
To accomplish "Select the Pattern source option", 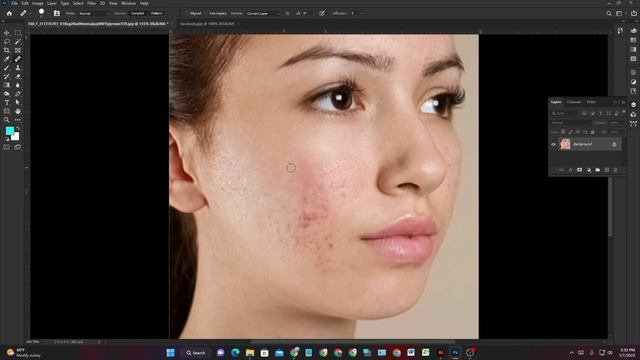I will tap(156, 13).
